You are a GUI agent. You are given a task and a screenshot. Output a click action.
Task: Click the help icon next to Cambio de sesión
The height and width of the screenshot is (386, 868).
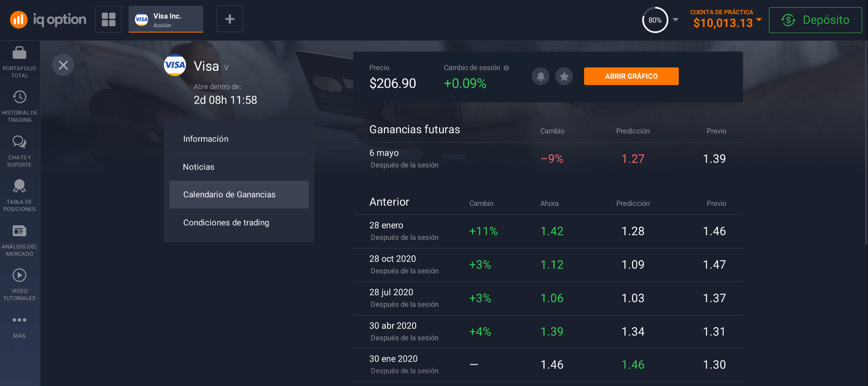[x=506, y=68]
